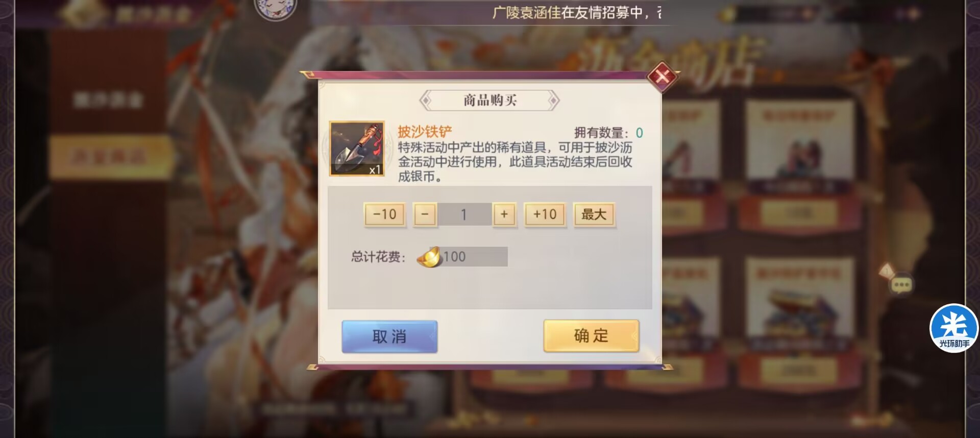Screen dimensions: 980x438
Task: Increase quantity by one with plus
Action: (x=504, y=214)
